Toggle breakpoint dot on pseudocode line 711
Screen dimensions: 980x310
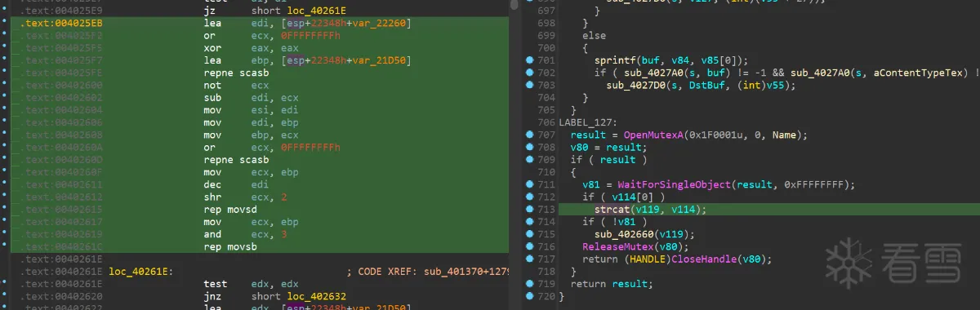(530, 184)
